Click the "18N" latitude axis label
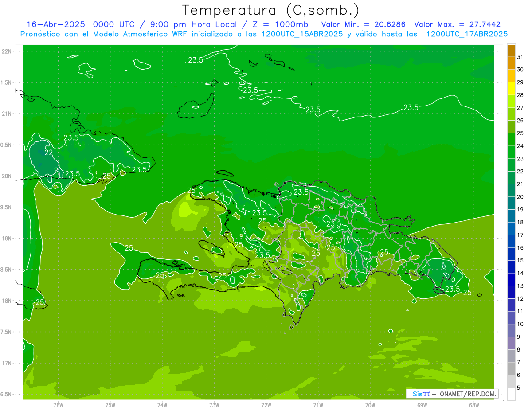Image resolution: width=532 pixels, height=411 pixels. (7, 301)
